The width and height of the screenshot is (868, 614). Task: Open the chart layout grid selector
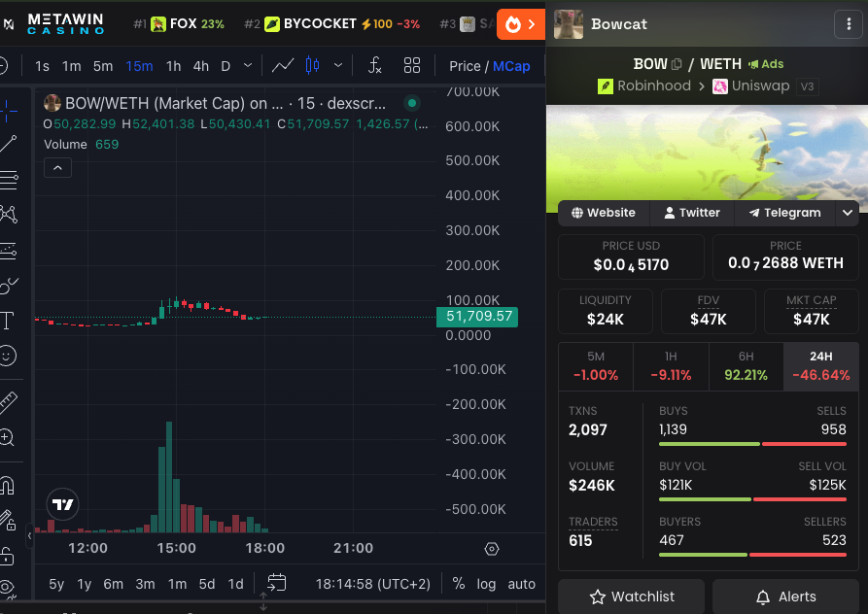click(412, 66)
